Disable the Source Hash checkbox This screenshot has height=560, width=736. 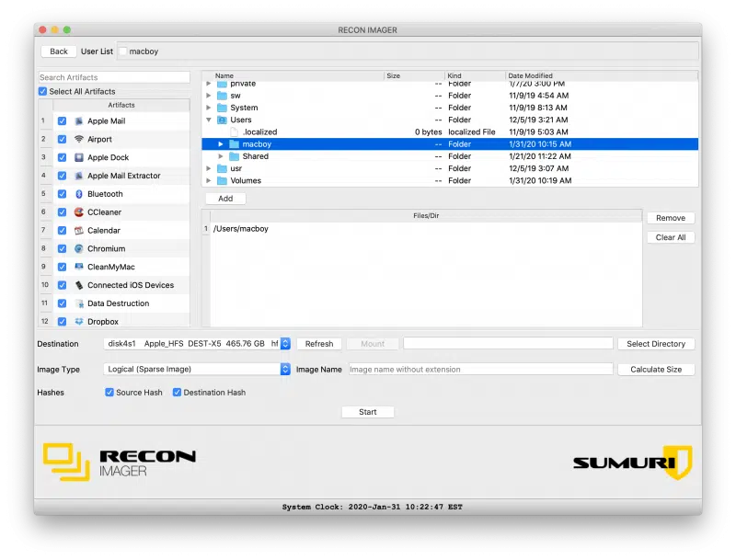[109, 393]
